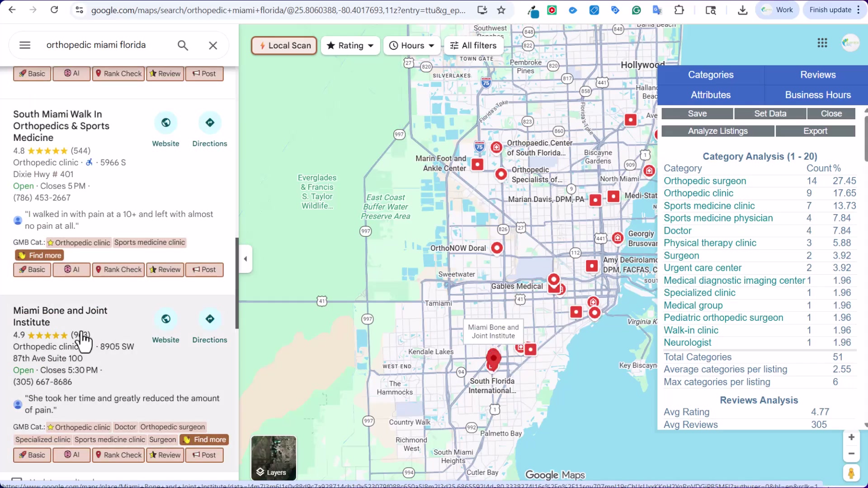Image resolution: width=868 pixels, height=488 pixels.
Task: Export the category analysis
Action: [x=816, y=131]
